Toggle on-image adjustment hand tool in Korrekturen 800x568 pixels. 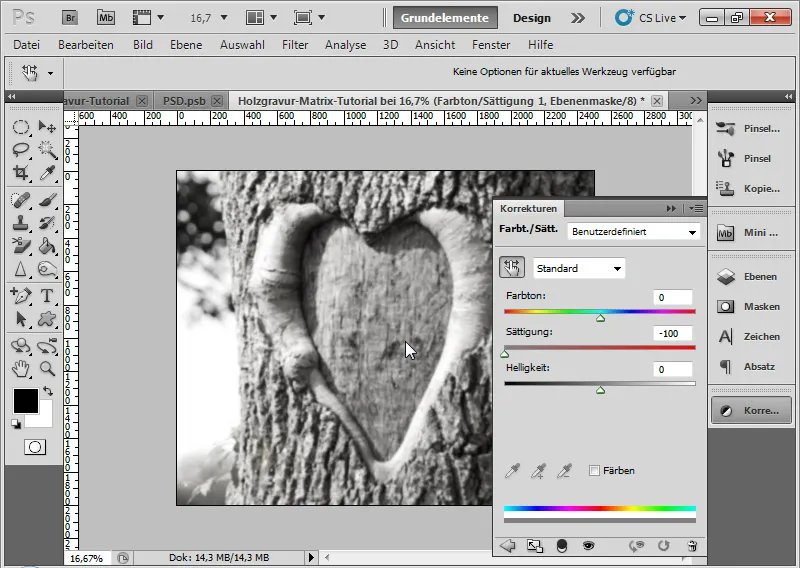(x=512, y=268)
